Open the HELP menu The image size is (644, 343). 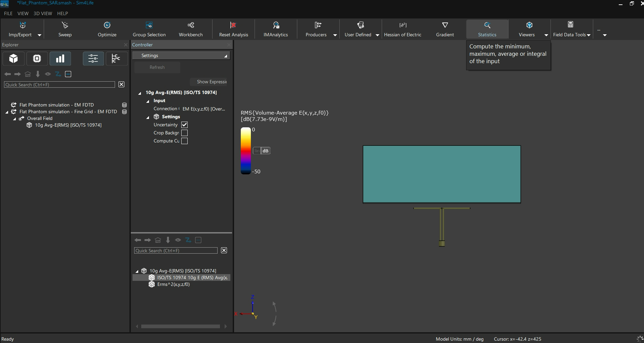(63, 13)
